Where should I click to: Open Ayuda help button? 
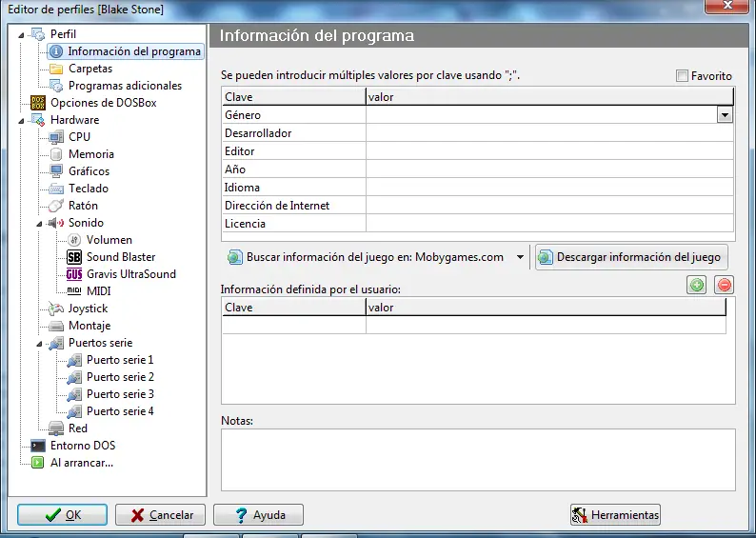[x=258, y=515]
